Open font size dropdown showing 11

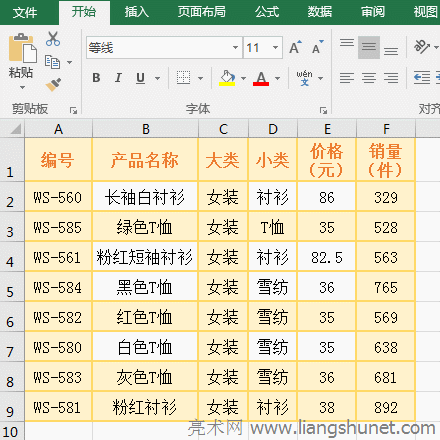(x=275, y=47)
